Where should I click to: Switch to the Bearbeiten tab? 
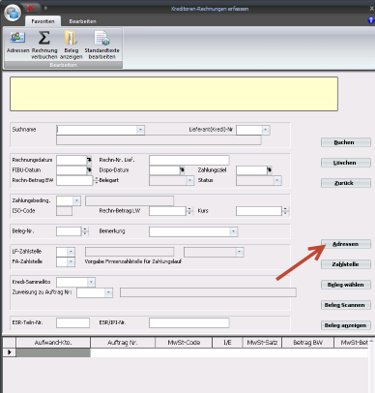click(x=83, y=21)
